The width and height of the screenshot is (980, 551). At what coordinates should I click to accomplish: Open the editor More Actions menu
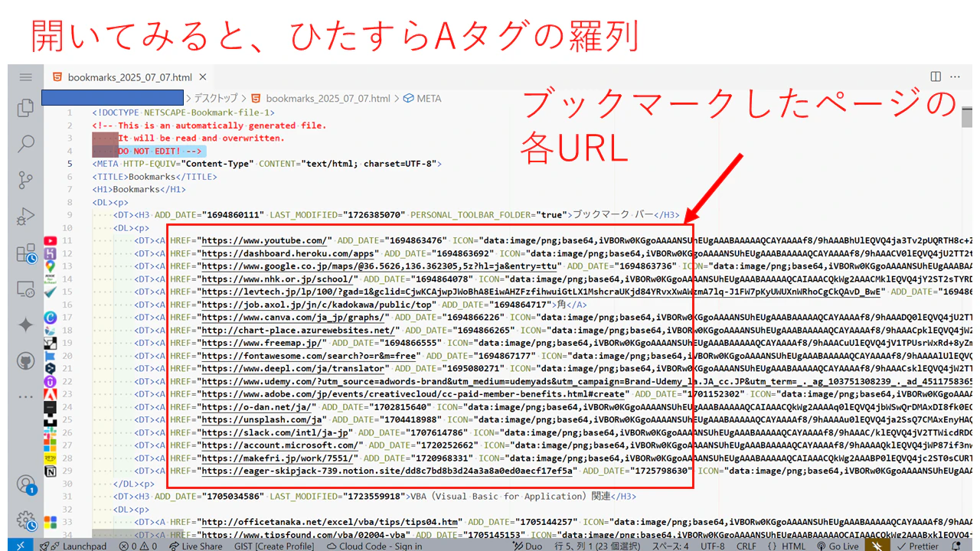tap(955, 77)
